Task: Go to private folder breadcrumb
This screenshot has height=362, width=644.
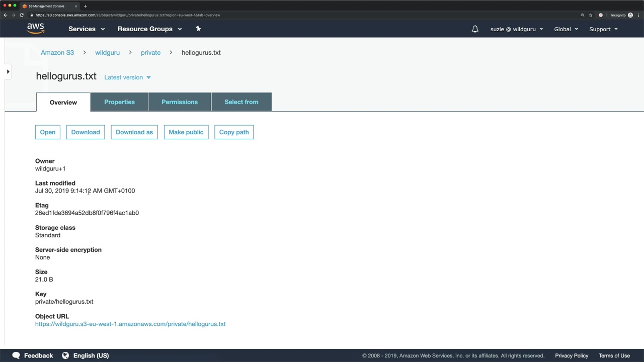Action: click(x=150, y=53)
